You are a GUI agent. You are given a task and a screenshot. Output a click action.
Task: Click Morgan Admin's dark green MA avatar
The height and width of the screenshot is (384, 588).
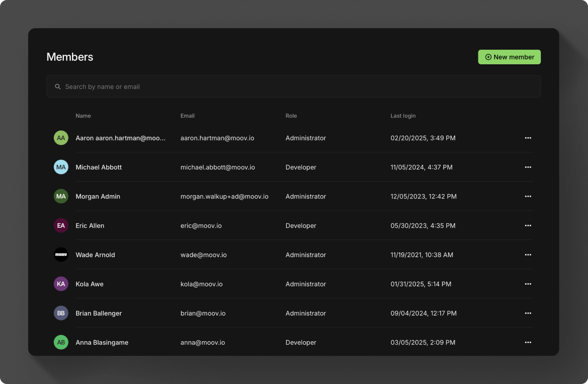[x=61, y=196]
